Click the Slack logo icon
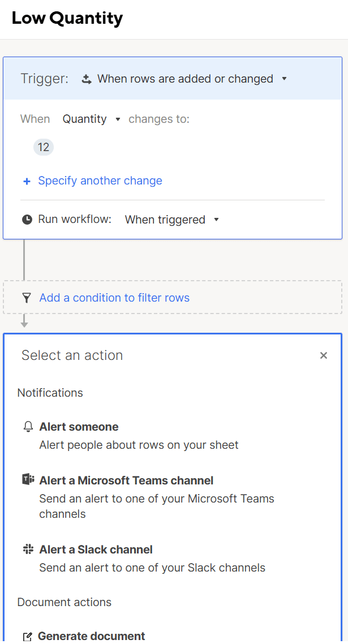The image size is (348, 644). point(28,549)
